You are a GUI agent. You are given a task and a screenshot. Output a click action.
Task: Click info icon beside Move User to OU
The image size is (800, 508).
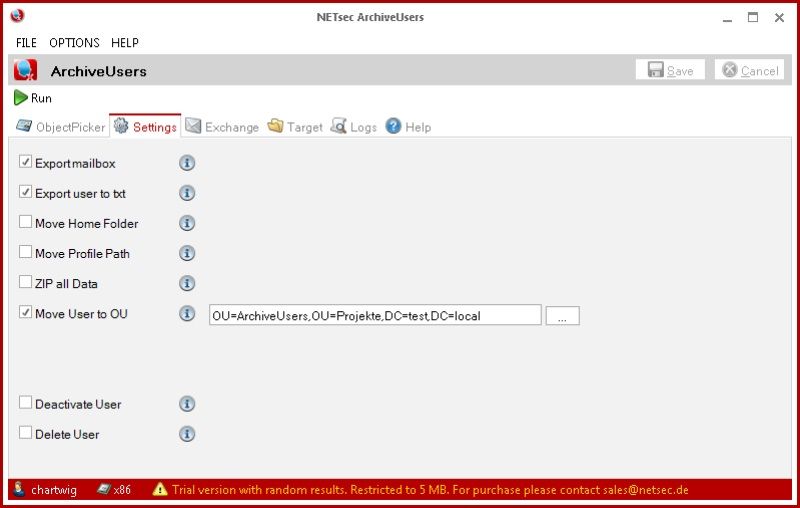(x=187, y=314)
